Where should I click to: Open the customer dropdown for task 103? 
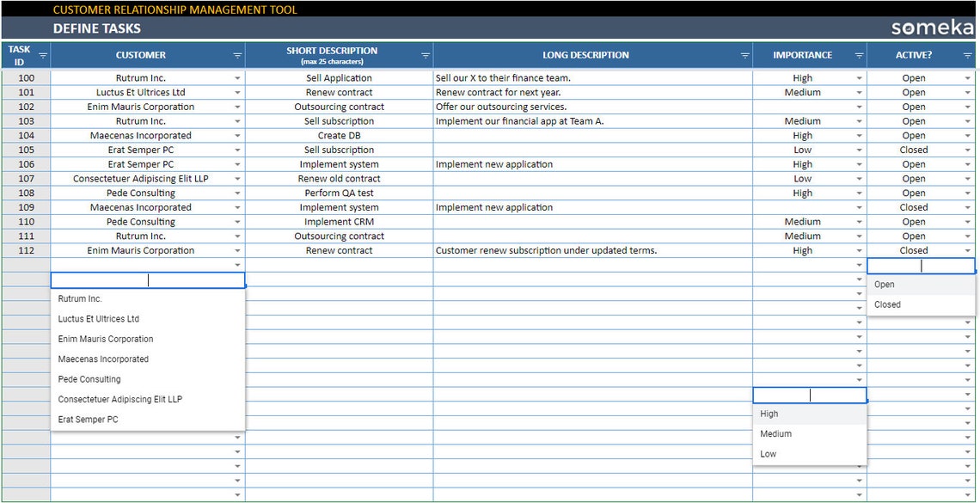click(238, 120)
